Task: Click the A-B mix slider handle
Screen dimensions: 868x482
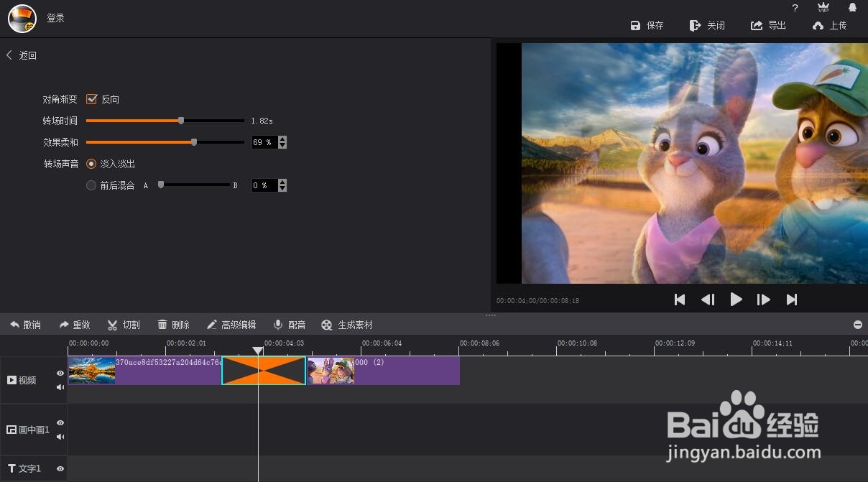Action: (x=161, y=185)
